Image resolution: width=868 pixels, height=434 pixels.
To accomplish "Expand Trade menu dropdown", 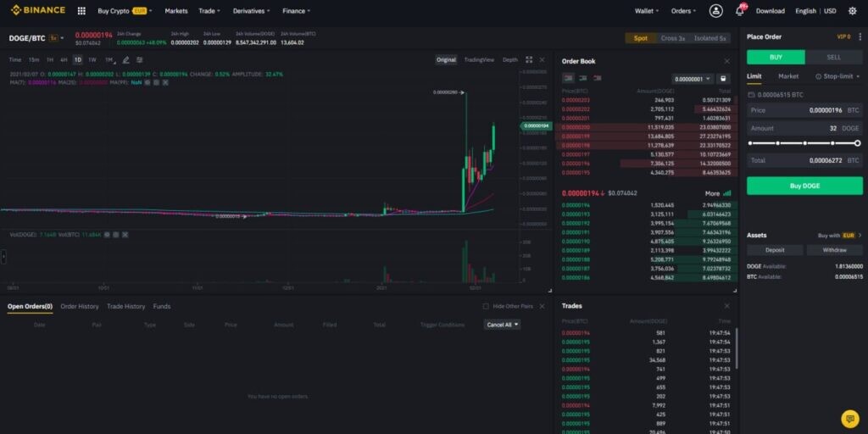I will pyautogui.click(x=209, y=11).
